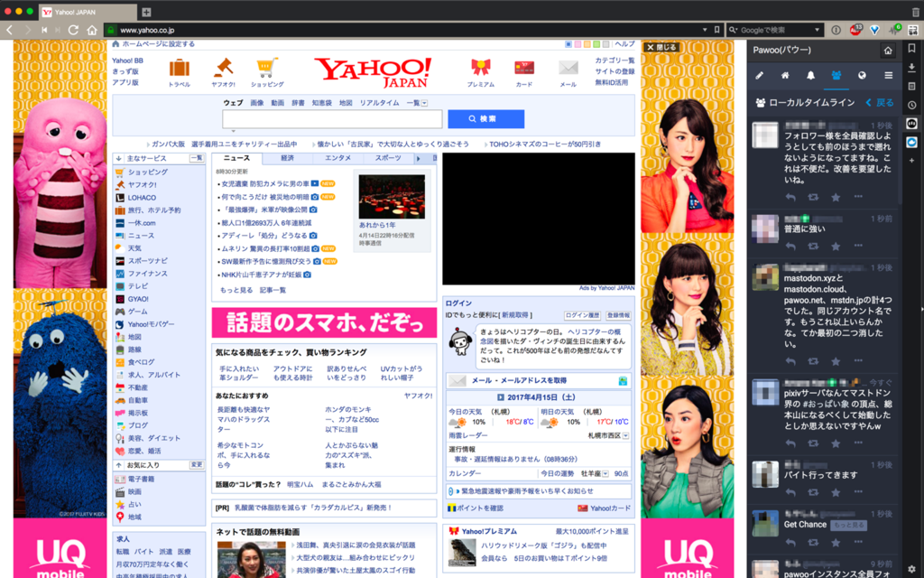This screenshot has height=578, width=924.
Task: Select the Pawoo web panel icon in sidebar
Action: [911, 123]
